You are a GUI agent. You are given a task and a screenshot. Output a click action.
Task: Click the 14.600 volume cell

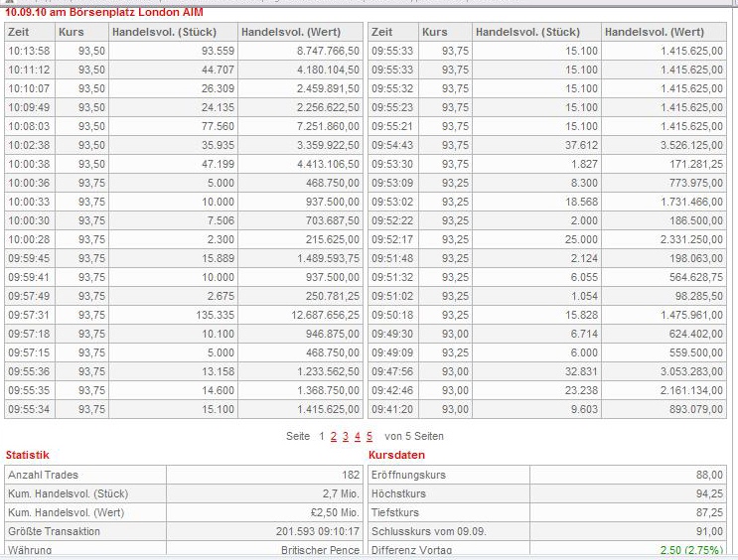tap(173, 390)
